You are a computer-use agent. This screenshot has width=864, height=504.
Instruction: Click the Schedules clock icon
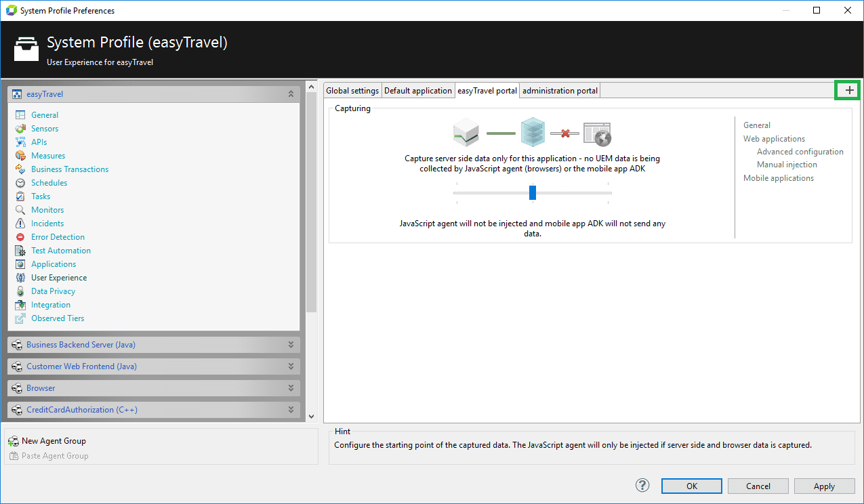[x=20, y=183]
